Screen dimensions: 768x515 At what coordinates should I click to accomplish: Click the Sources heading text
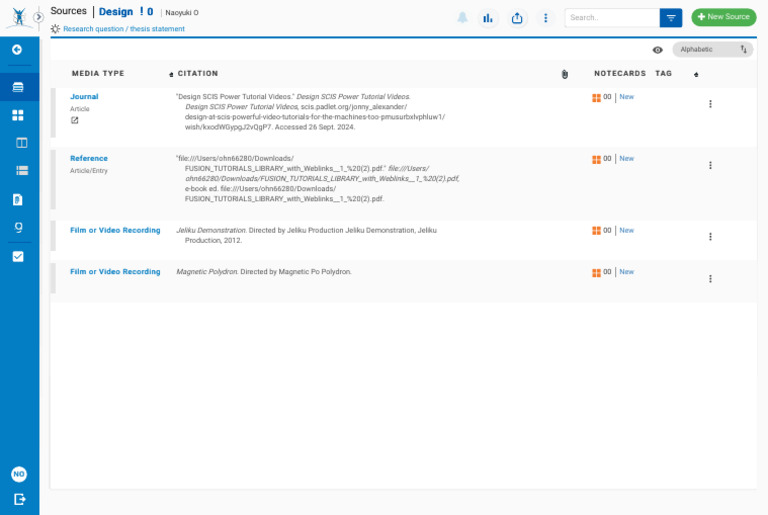coord(69,11)
